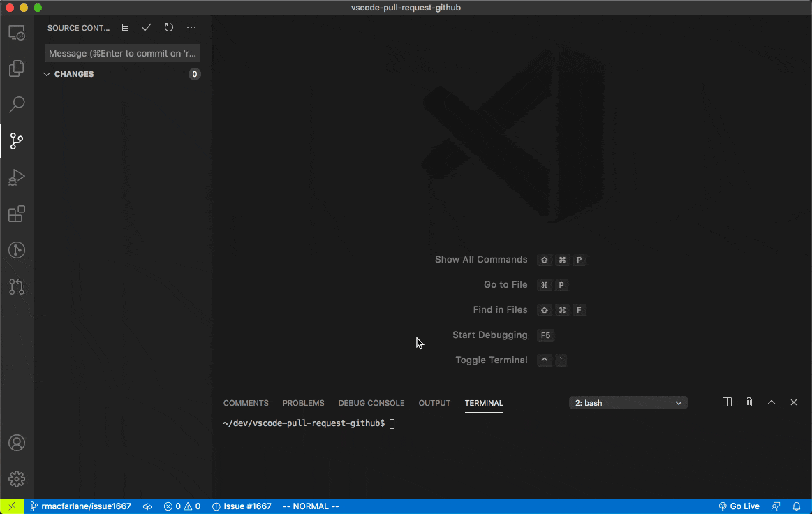Open GitHub Pull Requests view icon

pos(17,286)
